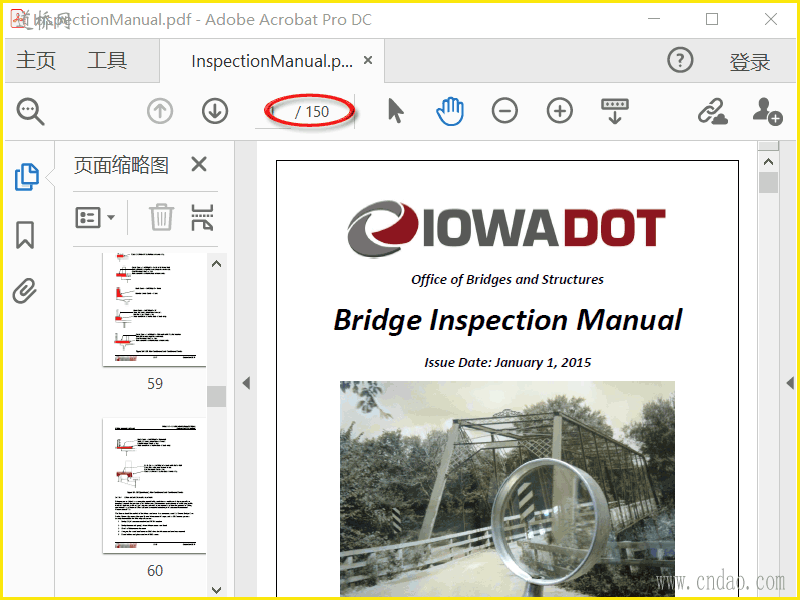Zoom in with the plus icon
The image size is (800, 600).
pyautogui.click(x=560, y=111)
